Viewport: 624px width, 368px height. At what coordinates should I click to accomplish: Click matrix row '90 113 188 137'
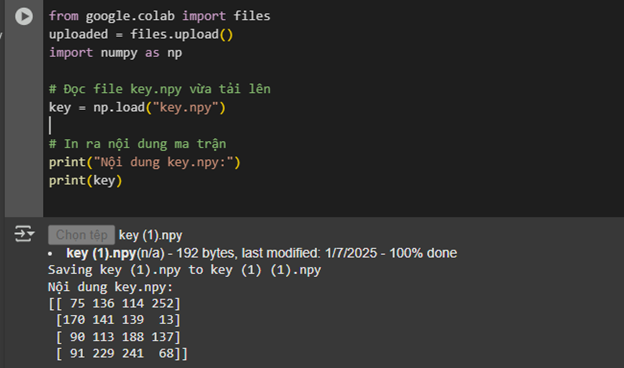click(x=118, y=337)
